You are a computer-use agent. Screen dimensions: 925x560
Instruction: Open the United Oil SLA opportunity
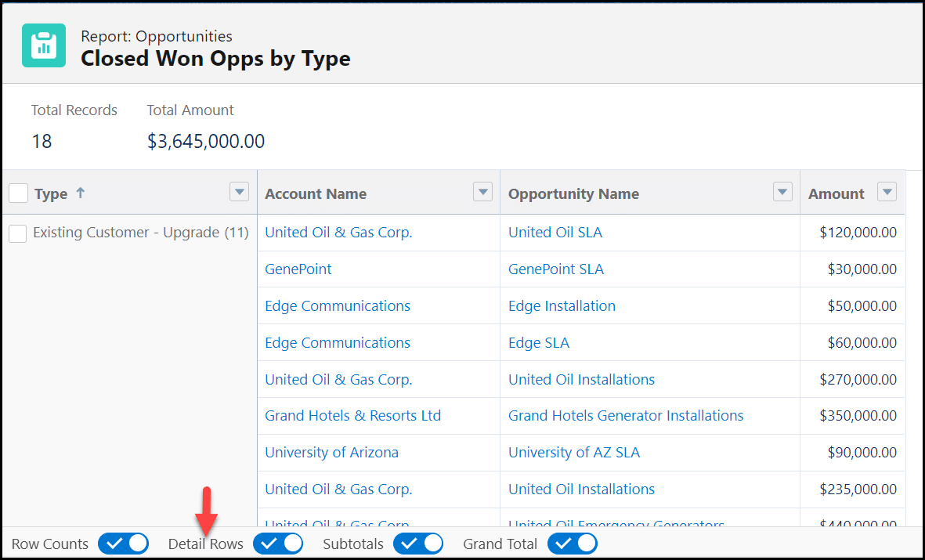[x=555, y=233]
